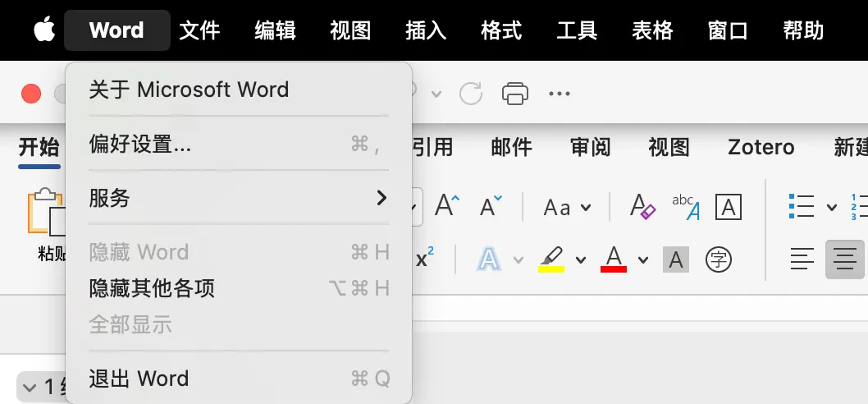Open 偏好设置... from the Word menu
Viewport: 868px width, 404px height.
click(x=239, y=144)
